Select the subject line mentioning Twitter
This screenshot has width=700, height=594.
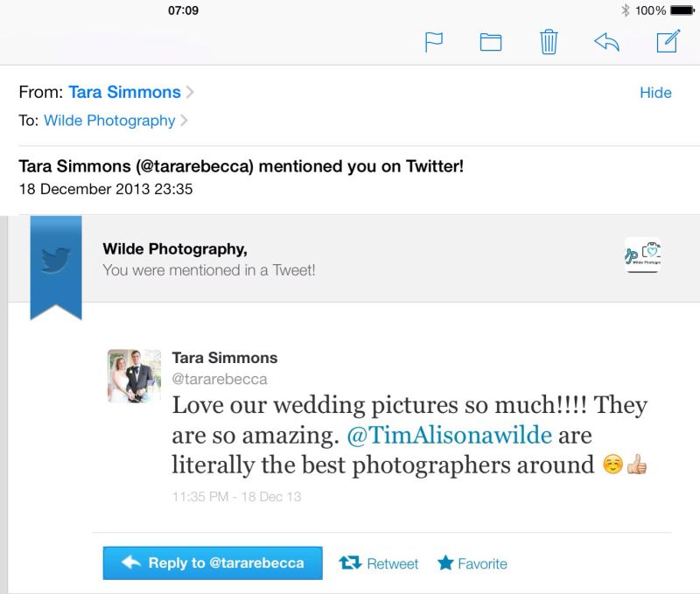241,166
